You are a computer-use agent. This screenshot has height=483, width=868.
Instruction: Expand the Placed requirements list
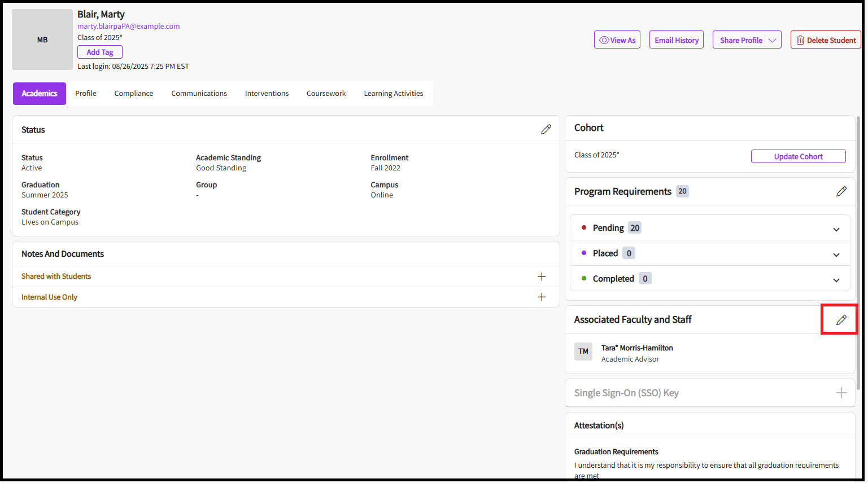click(x=836, y=254)
